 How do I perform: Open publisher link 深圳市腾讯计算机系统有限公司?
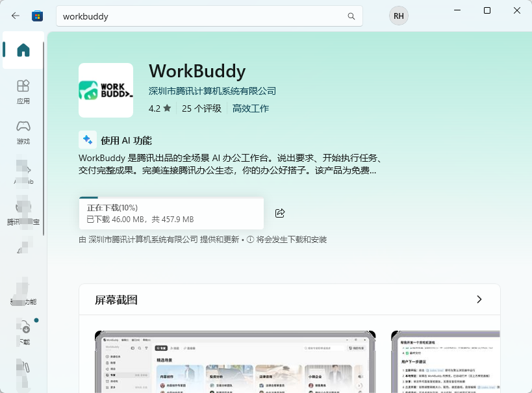(x=212, y=91)
